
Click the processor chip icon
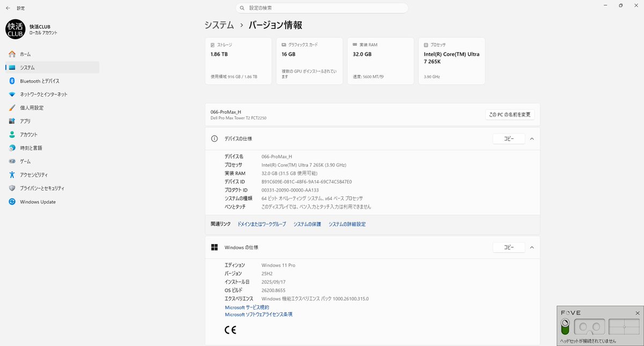[x=426, y=45]
